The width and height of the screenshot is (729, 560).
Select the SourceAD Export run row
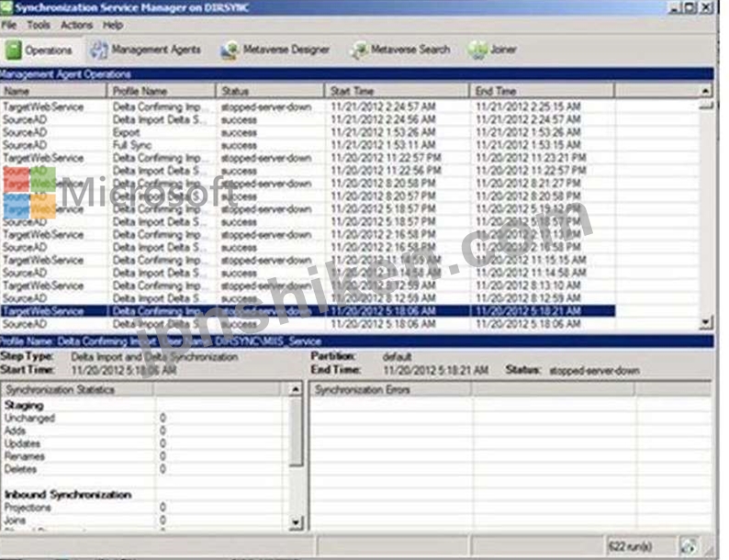tap(308, 132)
